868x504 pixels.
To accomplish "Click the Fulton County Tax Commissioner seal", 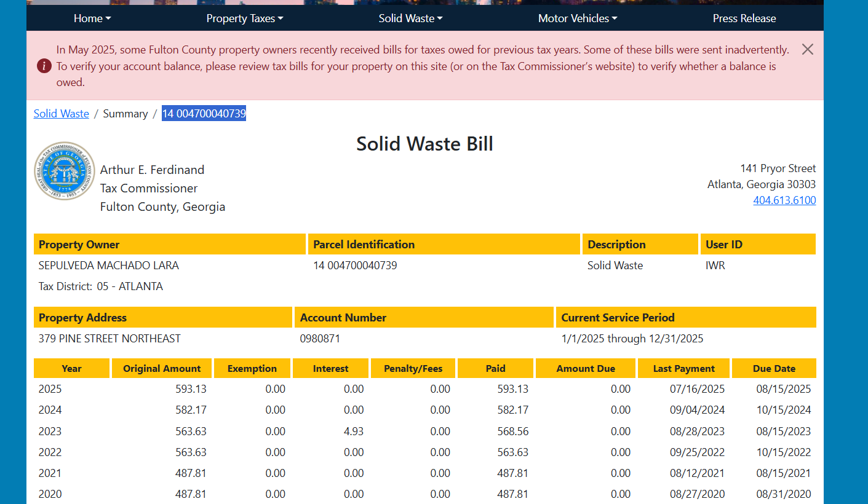I will (x=65, y=171).
